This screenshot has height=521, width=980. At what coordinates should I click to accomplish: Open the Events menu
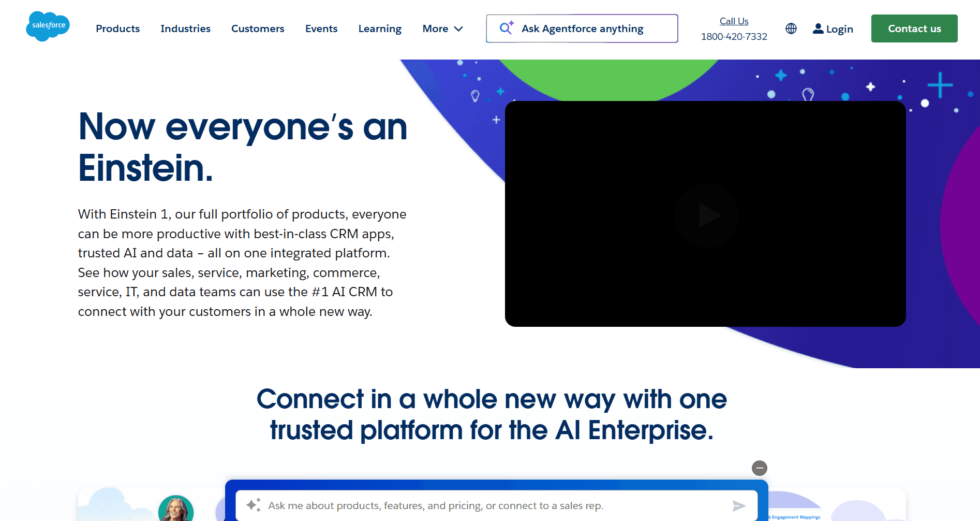(321, 28)
